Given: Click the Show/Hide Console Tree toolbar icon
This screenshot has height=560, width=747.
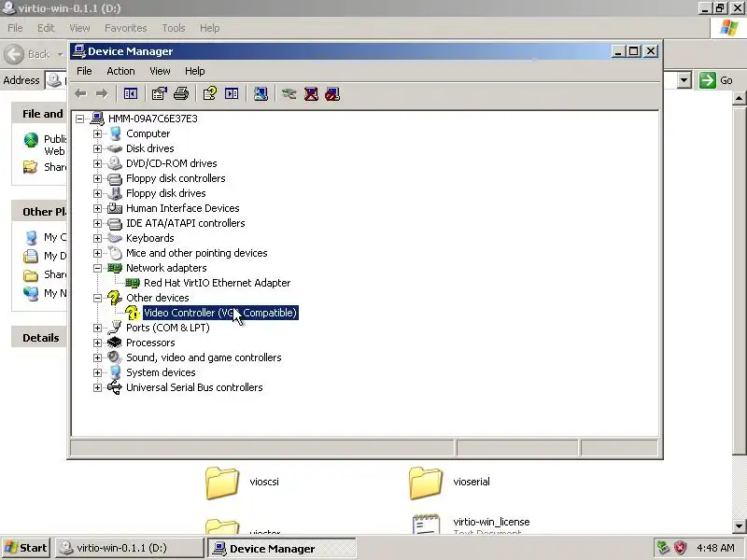Looking at the screenshot, I should click(x=130, y=94).
